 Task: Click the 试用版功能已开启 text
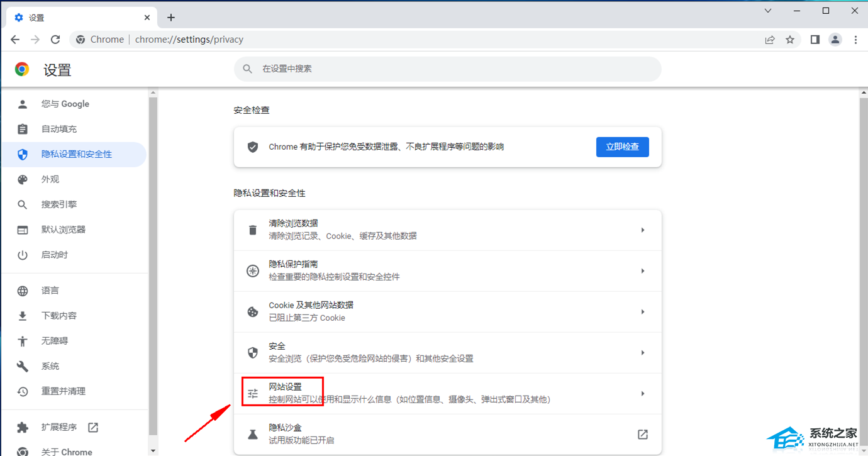coord(301,440)
